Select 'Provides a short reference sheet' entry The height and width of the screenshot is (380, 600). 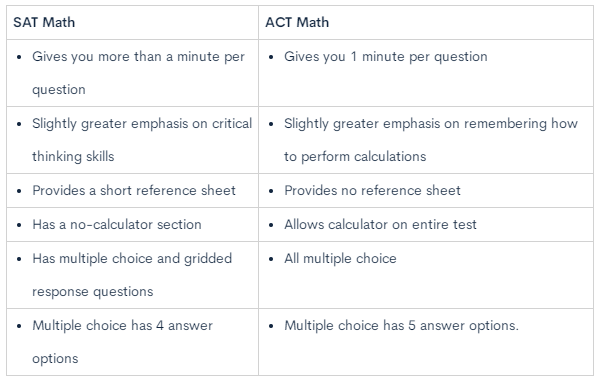click(x=134, y=190)
